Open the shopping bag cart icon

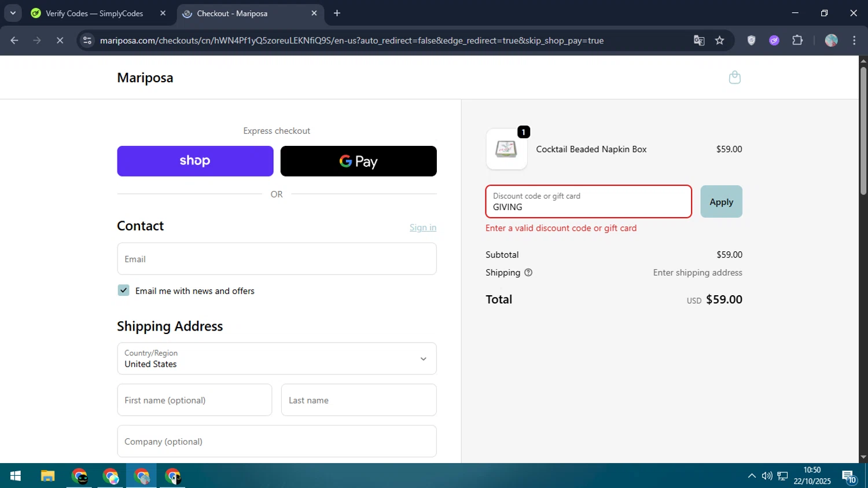[x=734, y=78]
